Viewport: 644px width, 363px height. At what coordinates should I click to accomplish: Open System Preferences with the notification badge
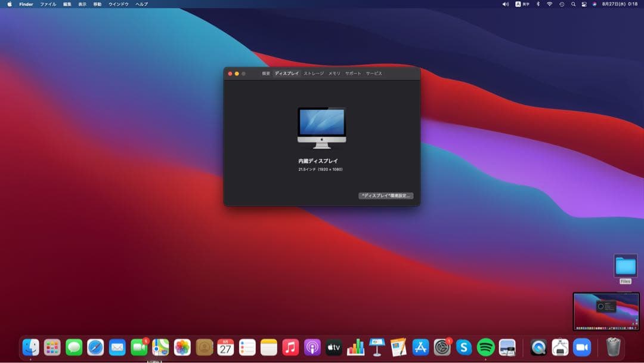coord(441,347)
